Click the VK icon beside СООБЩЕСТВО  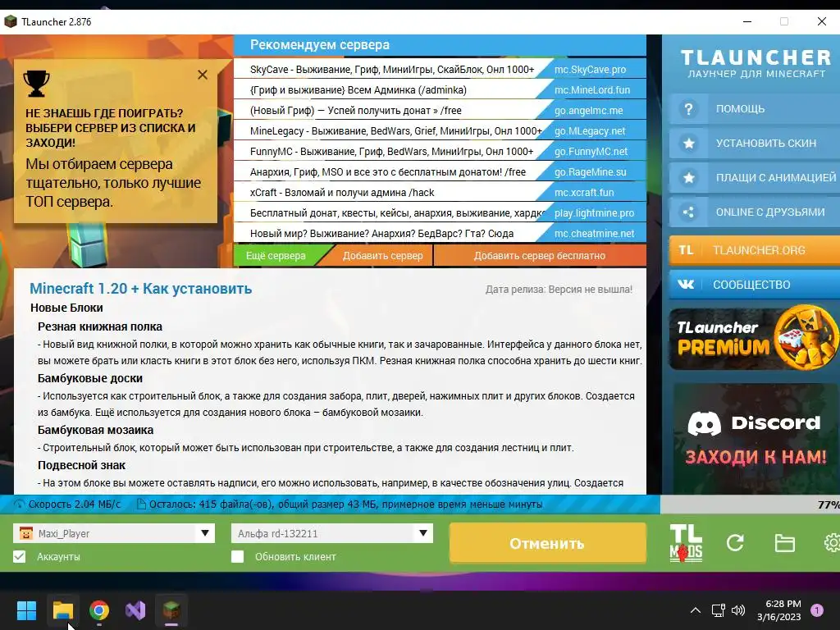point(686,285)
